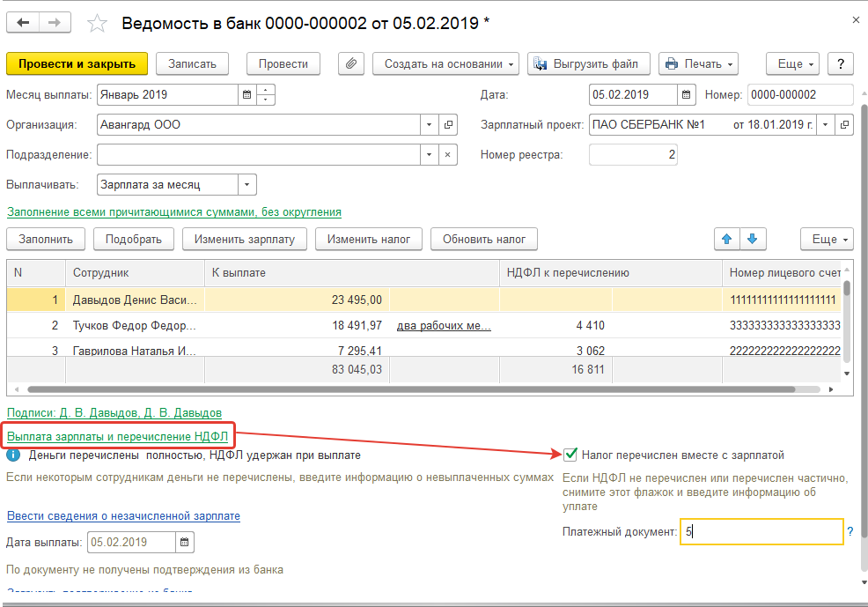
Task: Click Выгрузить файл button
Action: point(589,63)
